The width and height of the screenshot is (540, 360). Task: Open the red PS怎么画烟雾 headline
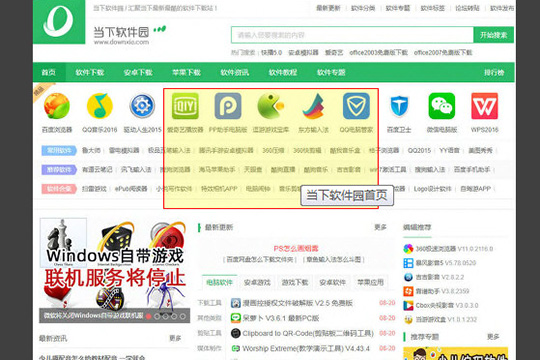(x=296, y=248)
